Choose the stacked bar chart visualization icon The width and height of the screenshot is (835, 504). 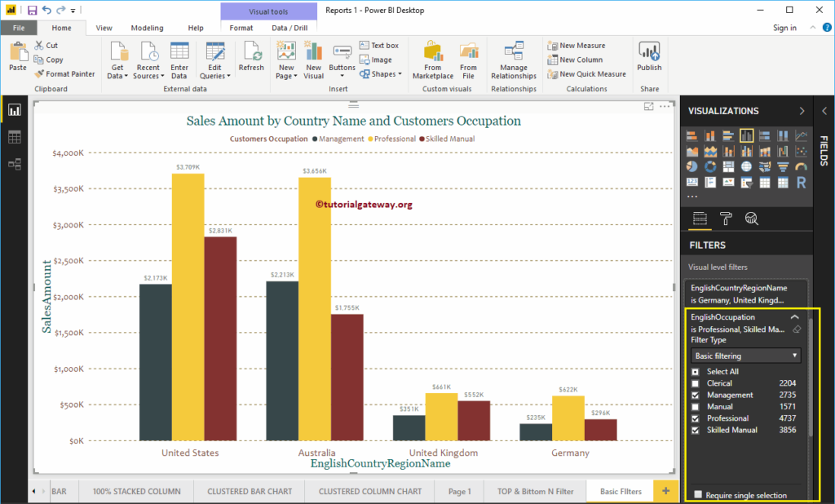(x=691, y=135)
